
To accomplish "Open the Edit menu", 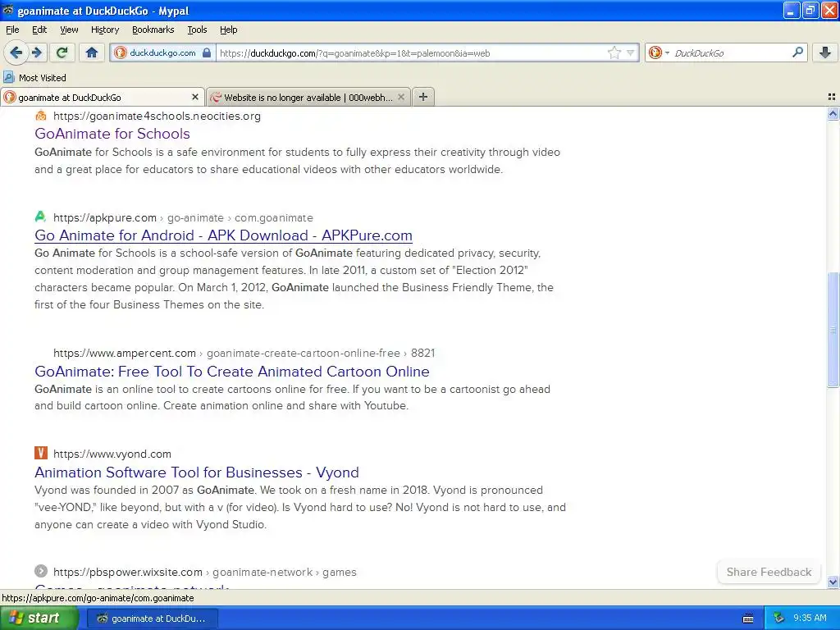I will (x=39, y=30).
